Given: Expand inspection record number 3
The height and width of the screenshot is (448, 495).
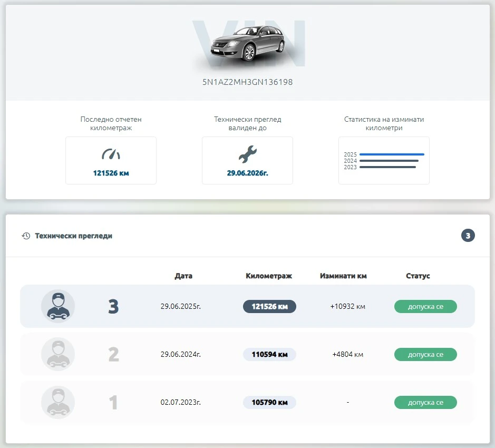Looking at the screenshot, I should pos(113,306).
